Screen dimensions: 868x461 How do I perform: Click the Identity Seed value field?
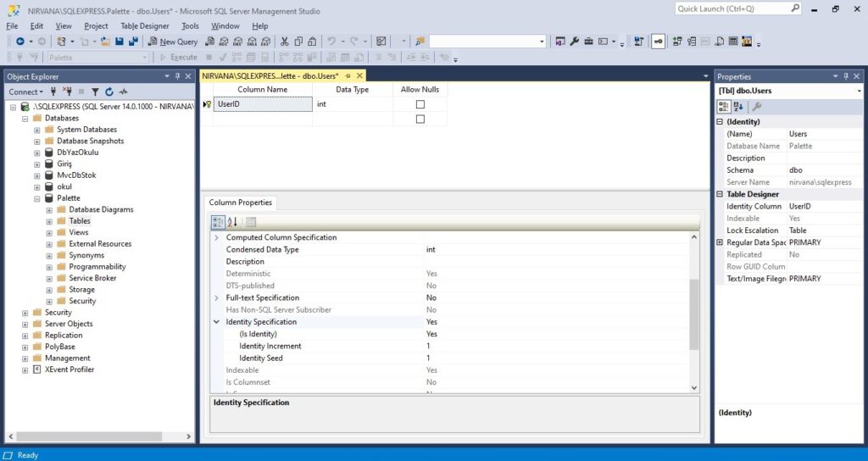pos(556,358)
